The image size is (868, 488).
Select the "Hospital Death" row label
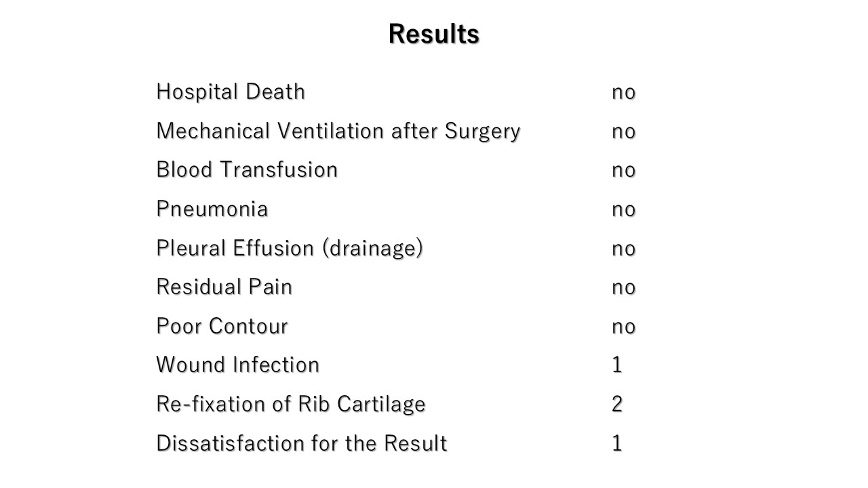coord(231,91)
